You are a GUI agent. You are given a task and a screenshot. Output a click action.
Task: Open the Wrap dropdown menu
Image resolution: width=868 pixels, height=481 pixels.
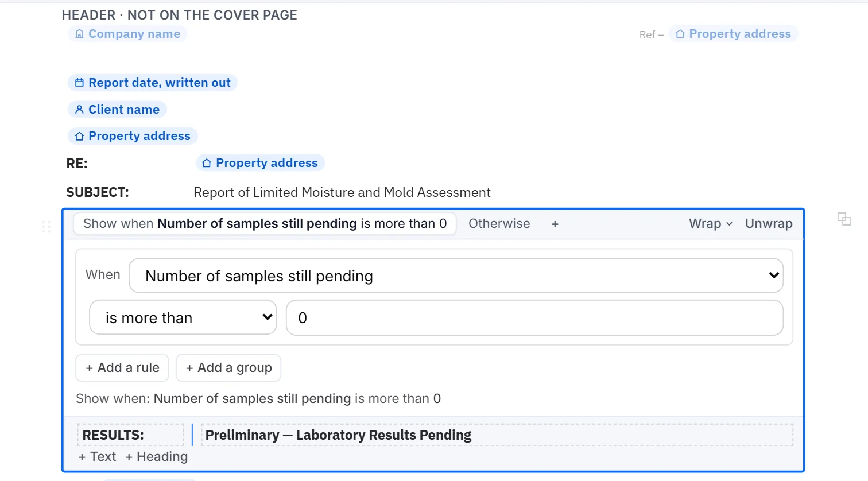point(711,224)
